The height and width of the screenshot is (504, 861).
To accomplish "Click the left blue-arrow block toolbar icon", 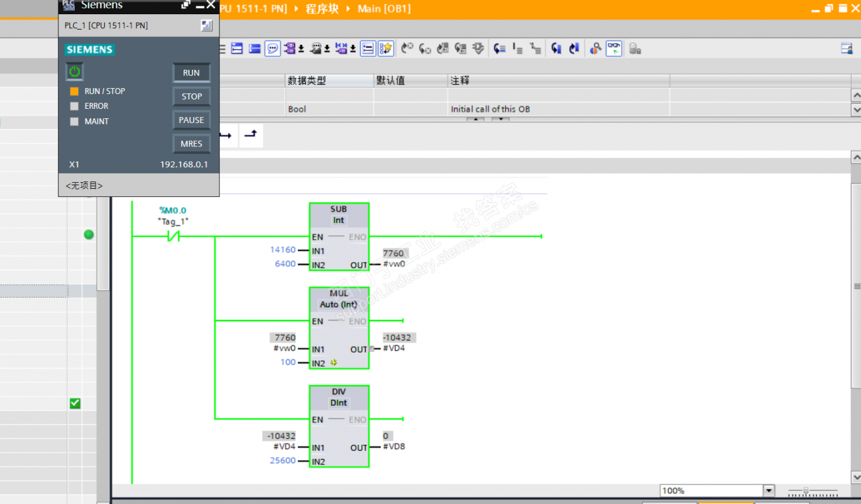I will [x=556, y=48].
